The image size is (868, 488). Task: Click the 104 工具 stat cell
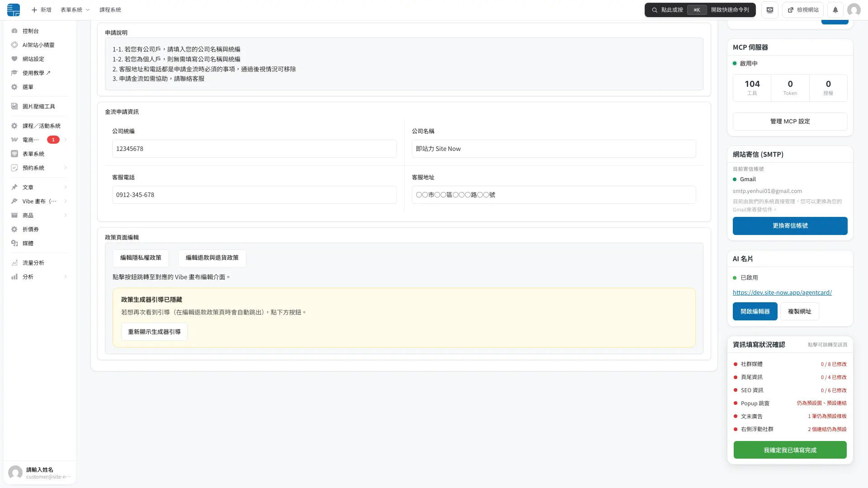[752, 88]
